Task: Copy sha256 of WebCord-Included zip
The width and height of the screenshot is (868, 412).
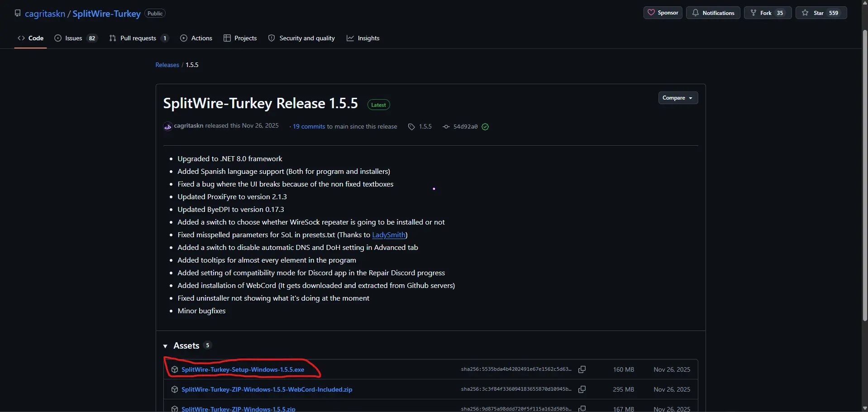Action: (x=582, y=389)
